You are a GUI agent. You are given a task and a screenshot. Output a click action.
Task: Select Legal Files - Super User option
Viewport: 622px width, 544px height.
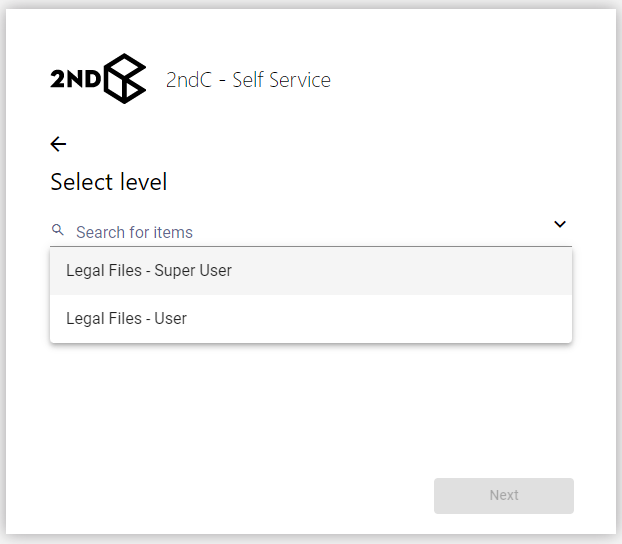point(149,271)
